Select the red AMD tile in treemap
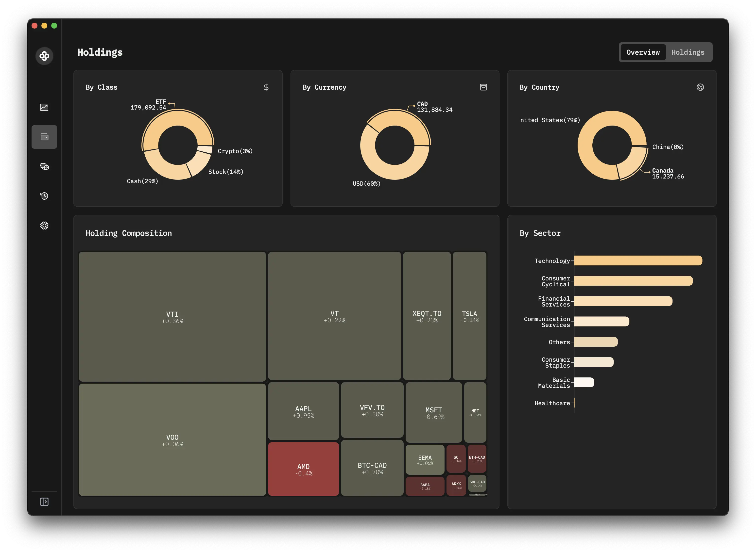Image resolution: width=756 pixels, height=552 pixels. pos(303,469)
